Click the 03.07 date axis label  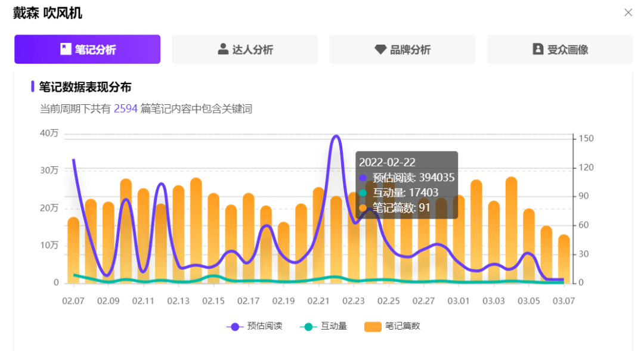563,301
